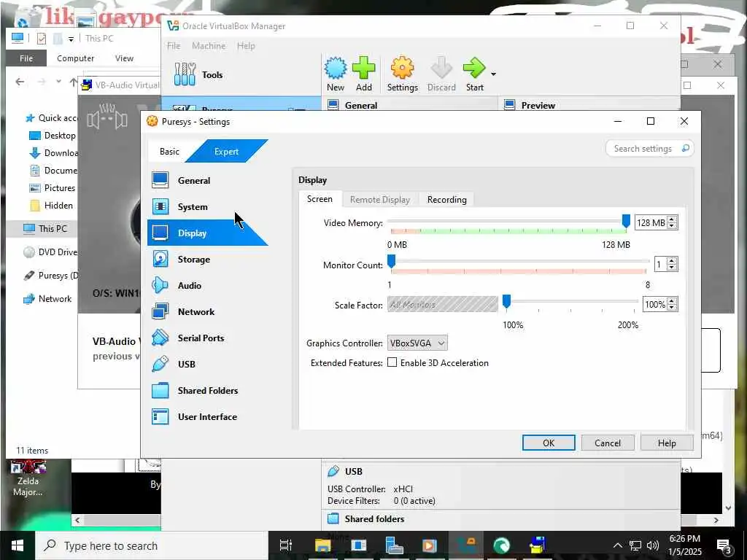Click the search magnifier in Search settings

685,149
